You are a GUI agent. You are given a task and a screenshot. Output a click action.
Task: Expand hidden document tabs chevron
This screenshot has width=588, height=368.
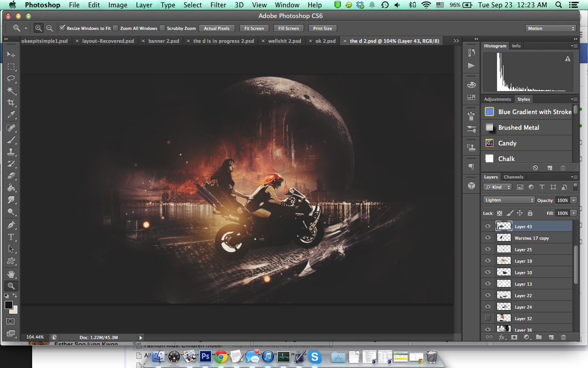pyautogui.click(x=456, y=41)
